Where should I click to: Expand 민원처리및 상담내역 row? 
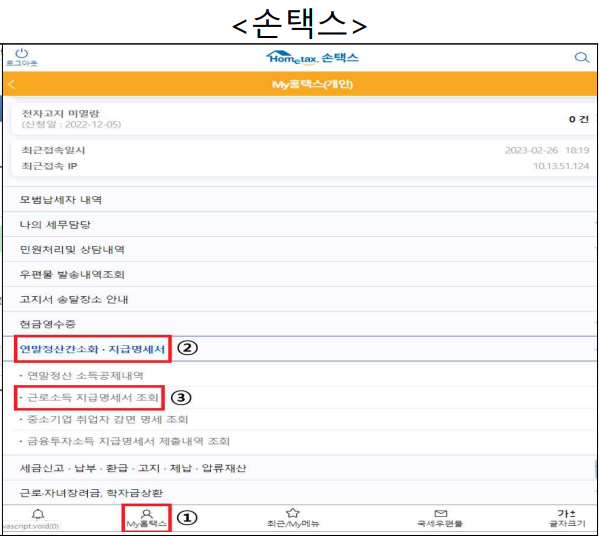tap(300, 250)
